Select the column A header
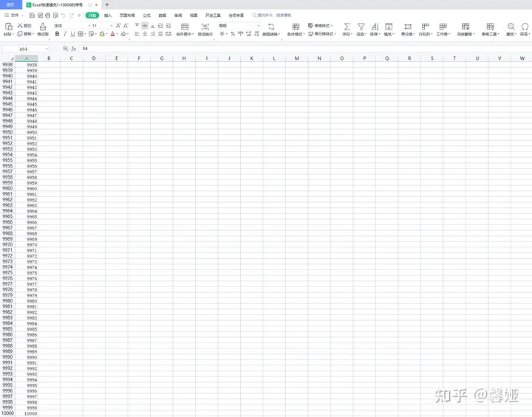The height and width of the screenshot is (417, 532). point(27,58)
